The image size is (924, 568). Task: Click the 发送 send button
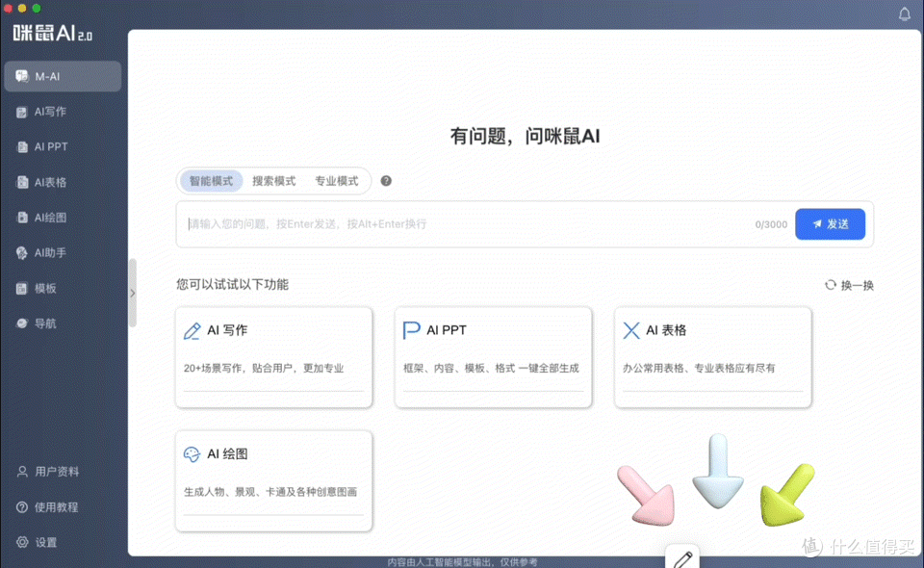pyautogui.click(x=831, y=224)
